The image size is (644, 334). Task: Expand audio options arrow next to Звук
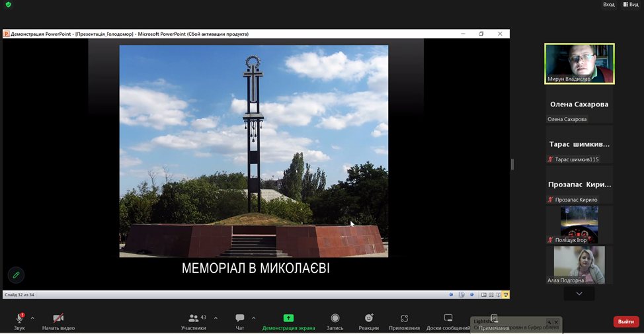pyautogui.click(x=32, y=318)
